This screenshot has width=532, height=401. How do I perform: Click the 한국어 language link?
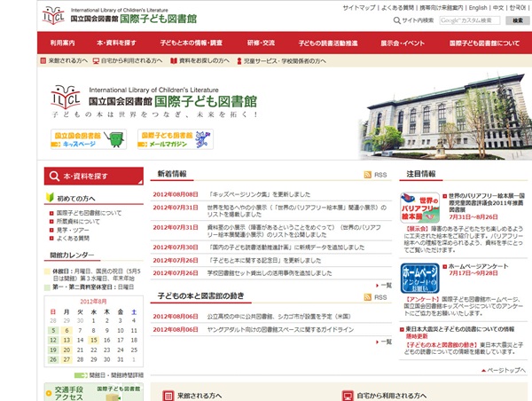(x=517, y=7)
